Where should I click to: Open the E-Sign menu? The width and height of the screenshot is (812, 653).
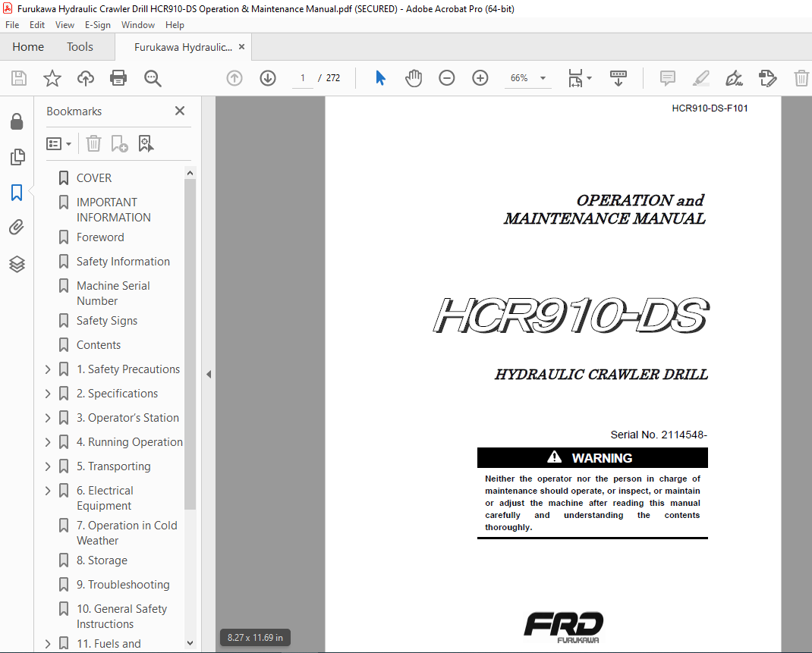tap(98, 25)
